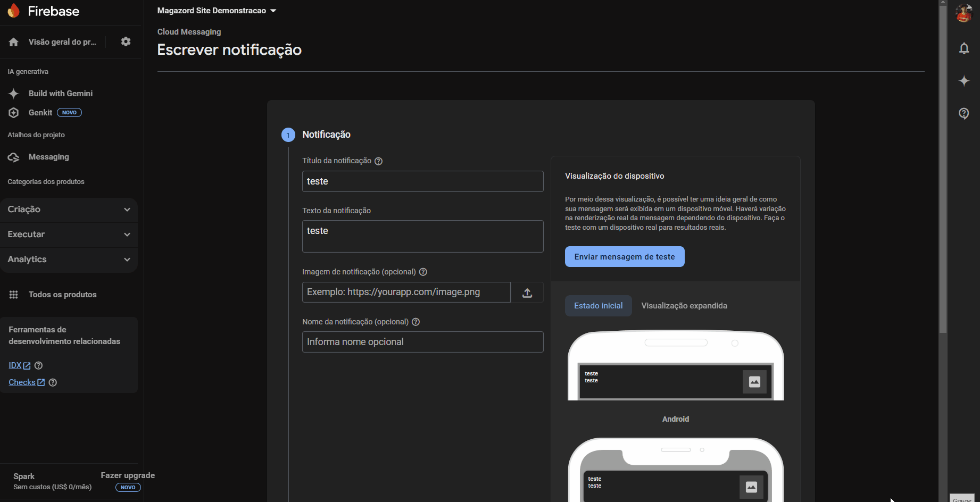This screenshot has width=980, height=502.
Task: Click the upload image icon button
Action: point(527,292)
